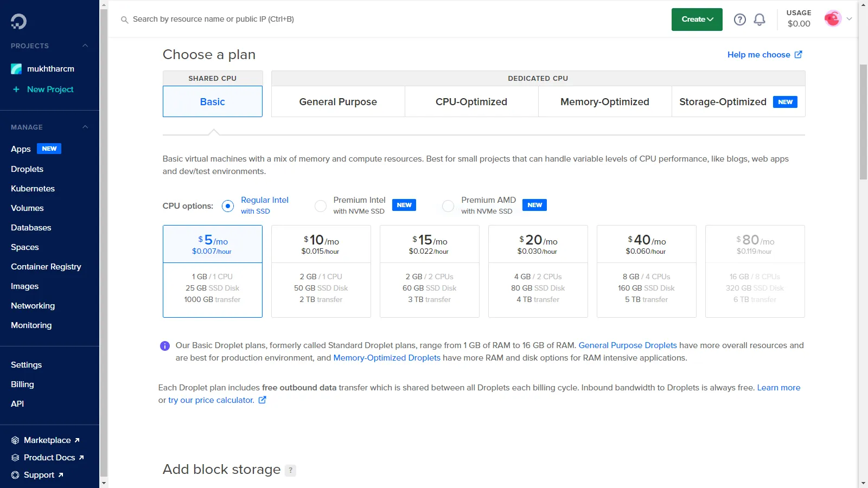
Task: Open the Create dropdown menu
Action: coord(697,19)
